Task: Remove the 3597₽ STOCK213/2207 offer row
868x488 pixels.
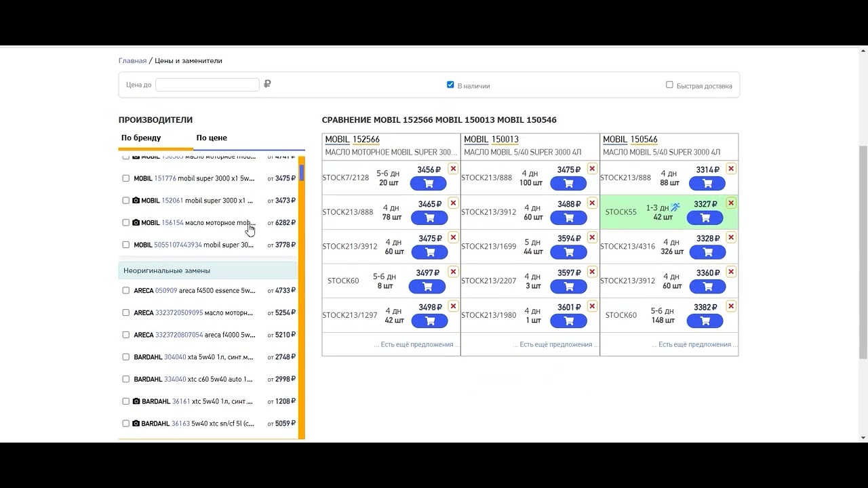Action: pyautogui.click(x=592, y=272)
